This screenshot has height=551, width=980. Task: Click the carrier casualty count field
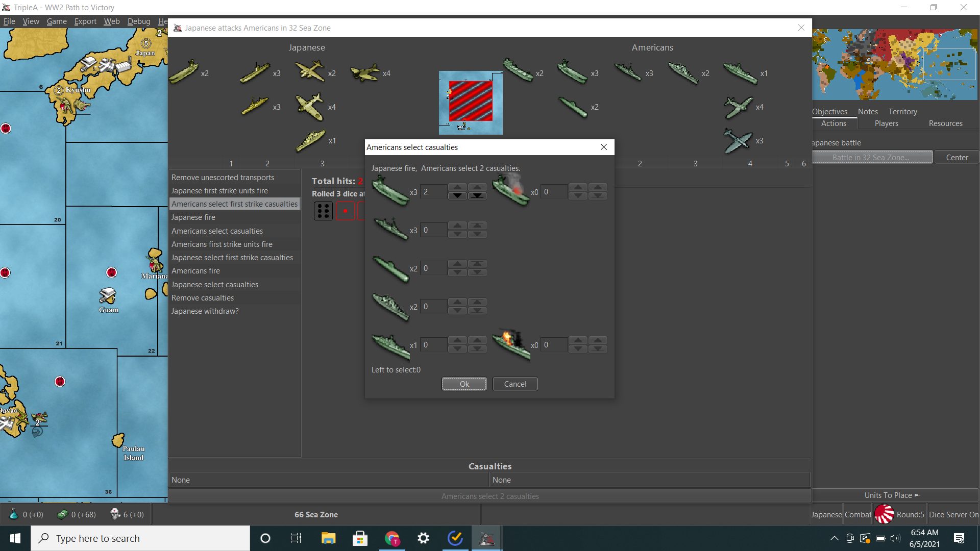433,192
